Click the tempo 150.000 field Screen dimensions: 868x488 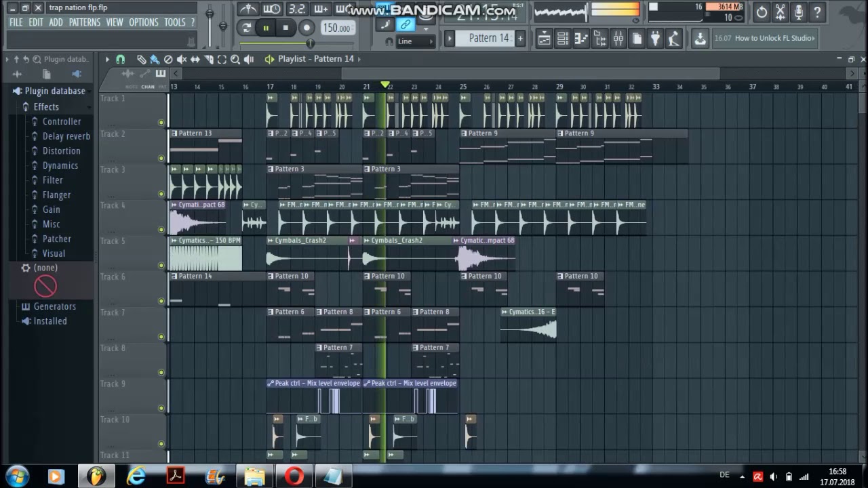pos(337,28)
